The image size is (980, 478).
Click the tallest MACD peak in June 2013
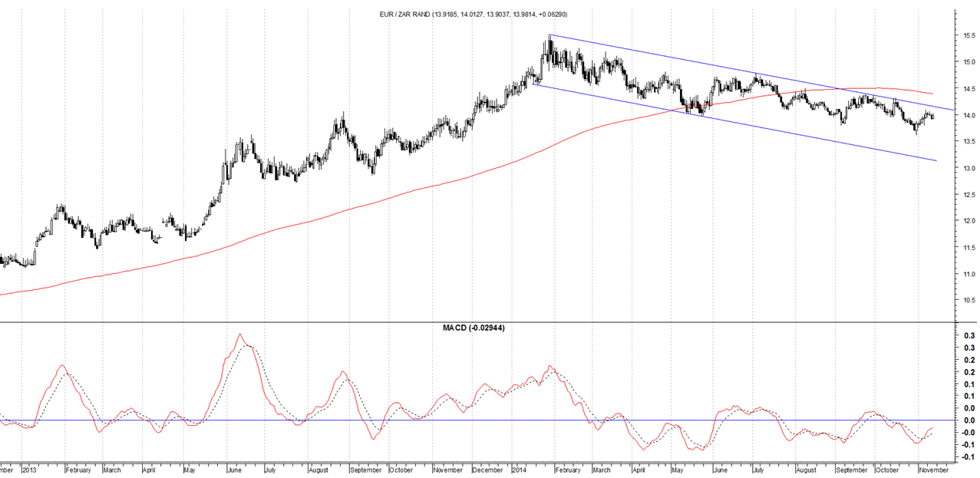tap(239, 335)
